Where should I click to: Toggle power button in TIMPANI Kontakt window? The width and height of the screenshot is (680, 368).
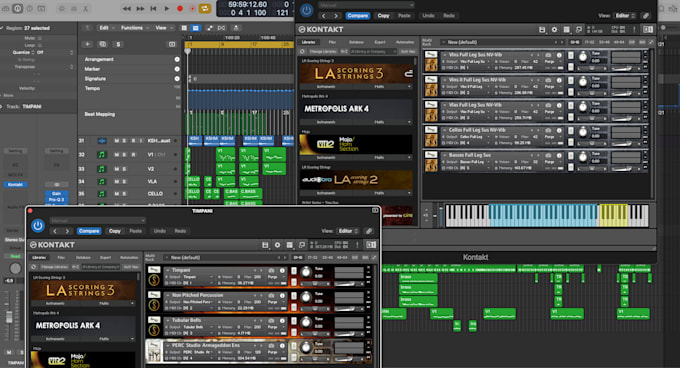tap(38, 225)
